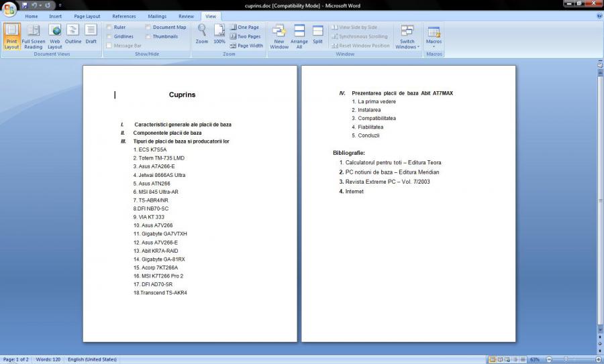Turn on Thumbnails checkbox

click(148, 37)
